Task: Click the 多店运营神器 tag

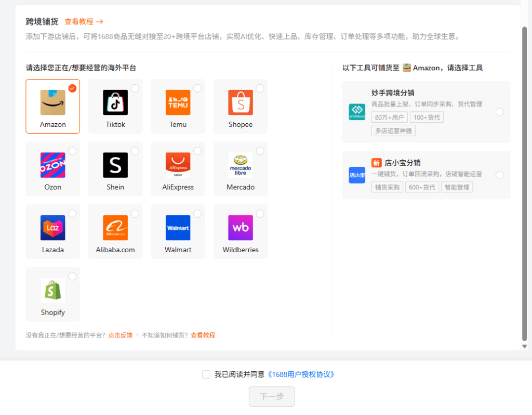Action: 393,131
